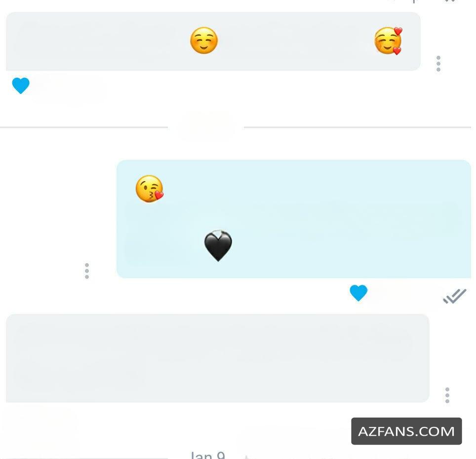Click the black heart emoji in blue message
Screen dimensions: 476x459
(218, 246)
